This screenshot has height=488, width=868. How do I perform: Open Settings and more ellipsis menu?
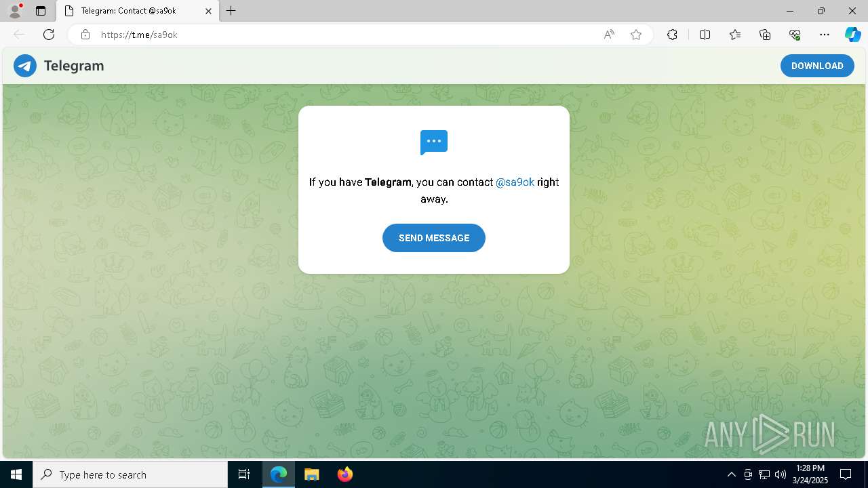point(825,35)
